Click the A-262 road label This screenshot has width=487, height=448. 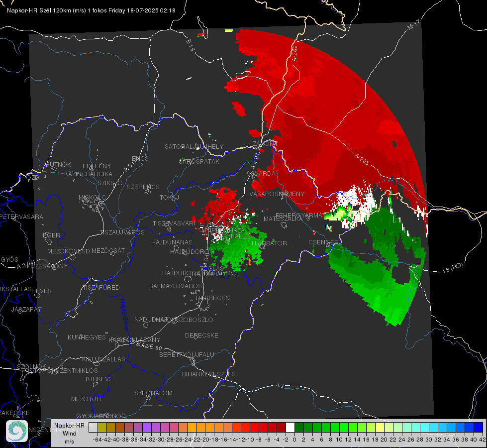click(295, 53)
